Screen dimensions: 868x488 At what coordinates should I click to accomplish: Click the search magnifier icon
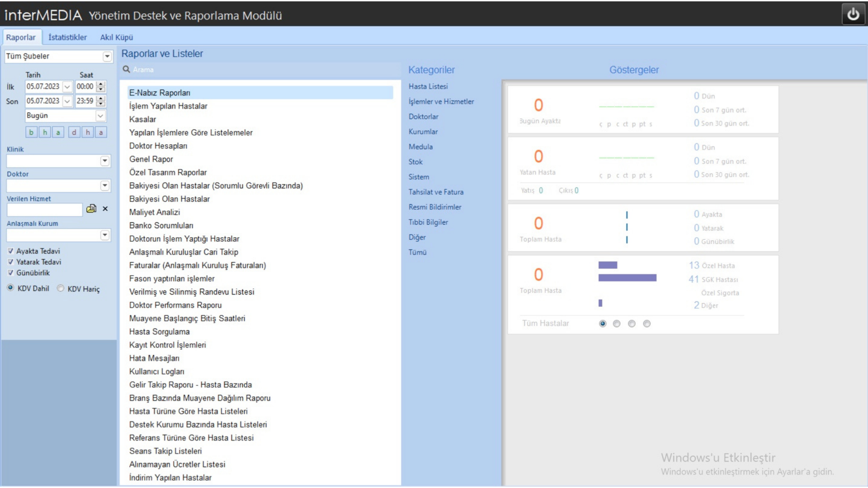point(126,70)
